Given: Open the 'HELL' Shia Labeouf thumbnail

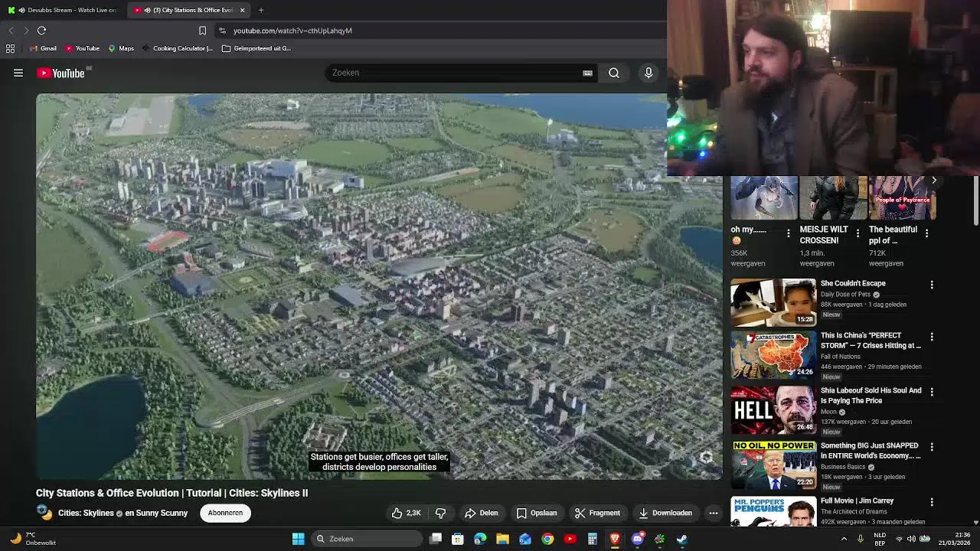Looking at the screenshot, I should 773,410.
